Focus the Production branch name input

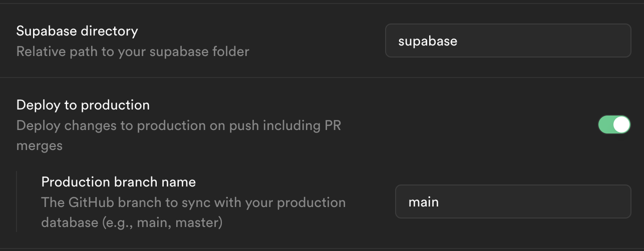click(513, 201)
